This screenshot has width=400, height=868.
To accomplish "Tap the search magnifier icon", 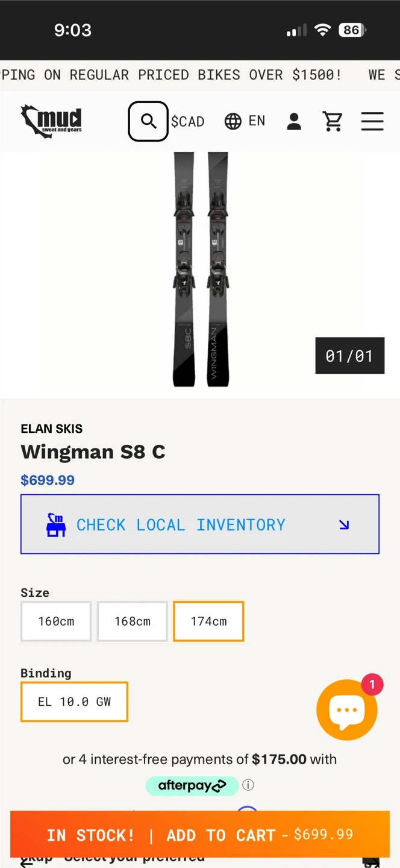I will 148,121.
